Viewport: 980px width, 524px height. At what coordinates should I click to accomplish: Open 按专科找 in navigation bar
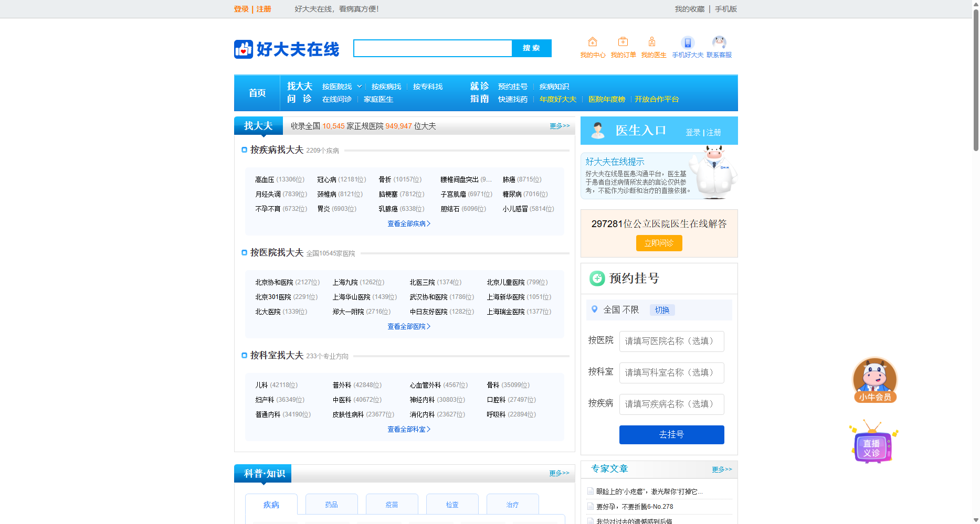click(x=428, y=87)
